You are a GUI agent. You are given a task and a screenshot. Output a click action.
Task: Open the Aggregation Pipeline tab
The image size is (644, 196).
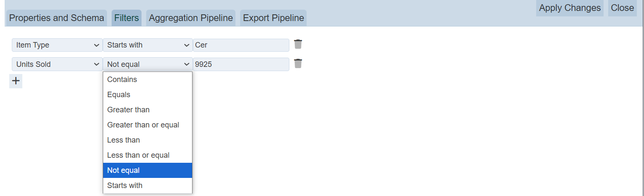(x=191, y=18)
